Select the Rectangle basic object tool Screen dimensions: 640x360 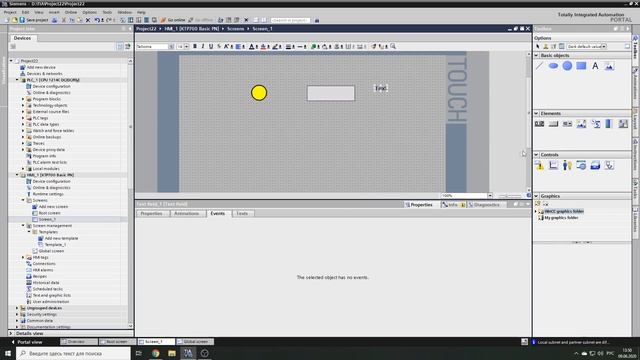click(x=581, y=66)
